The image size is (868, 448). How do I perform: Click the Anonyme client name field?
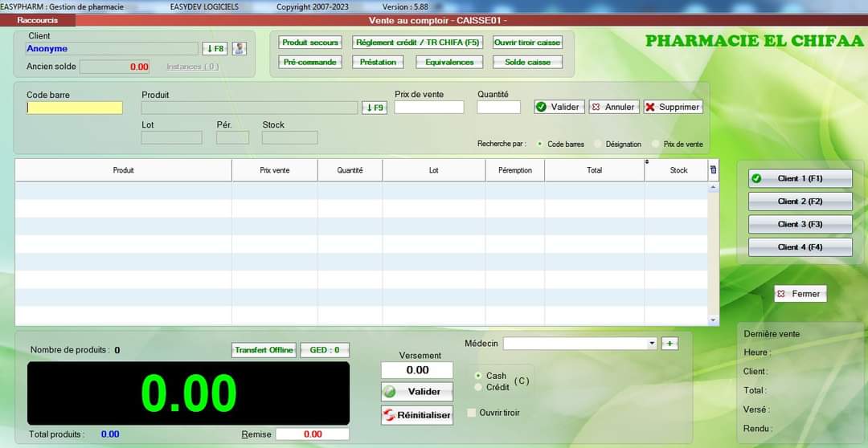coord(112,49)
